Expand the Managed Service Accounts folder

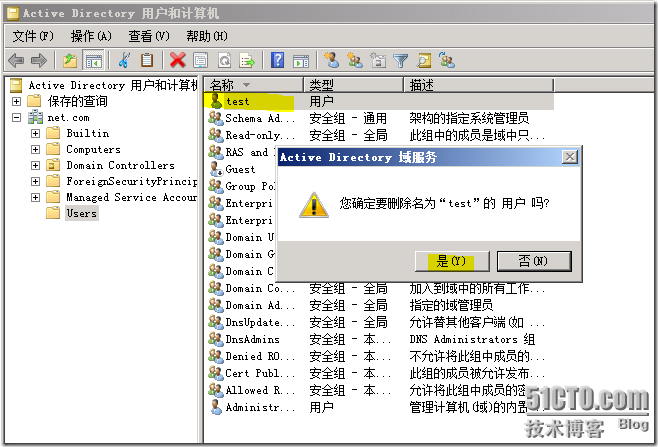(36, 197)
